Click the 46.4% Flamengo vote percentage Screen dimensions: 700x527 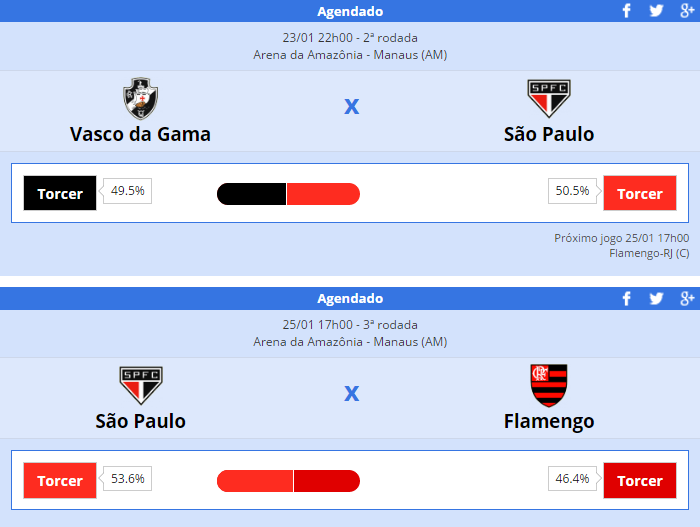[573, 479]
